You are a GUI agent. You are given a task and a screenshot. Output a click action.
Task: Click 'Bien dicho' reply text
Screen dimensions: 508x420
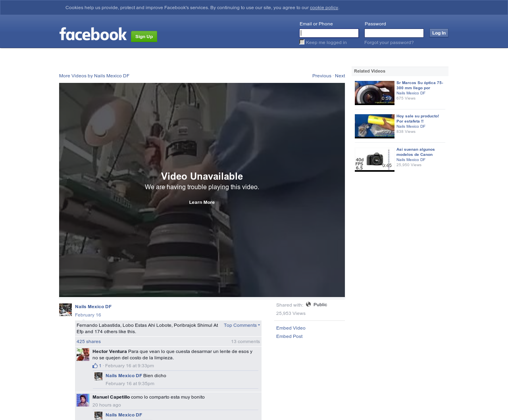click(155, 376)
